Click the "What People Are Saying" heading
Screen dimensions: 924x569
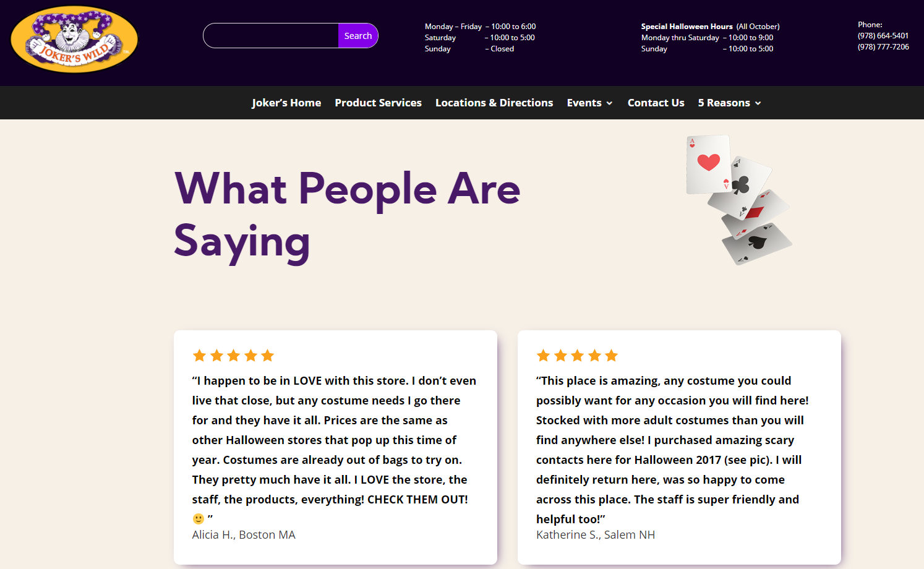point(346,215)
